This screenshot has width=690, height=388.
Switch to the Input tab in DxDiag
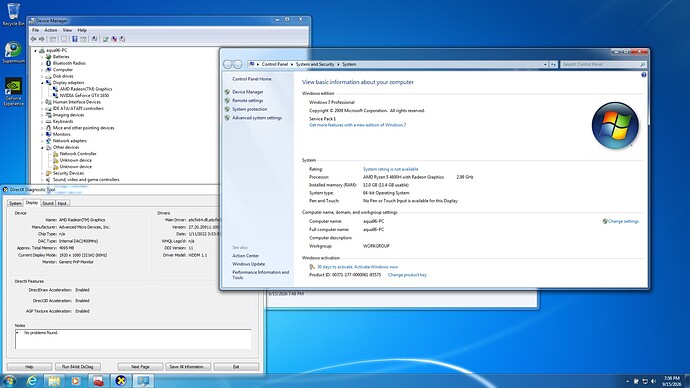point(62,203)
